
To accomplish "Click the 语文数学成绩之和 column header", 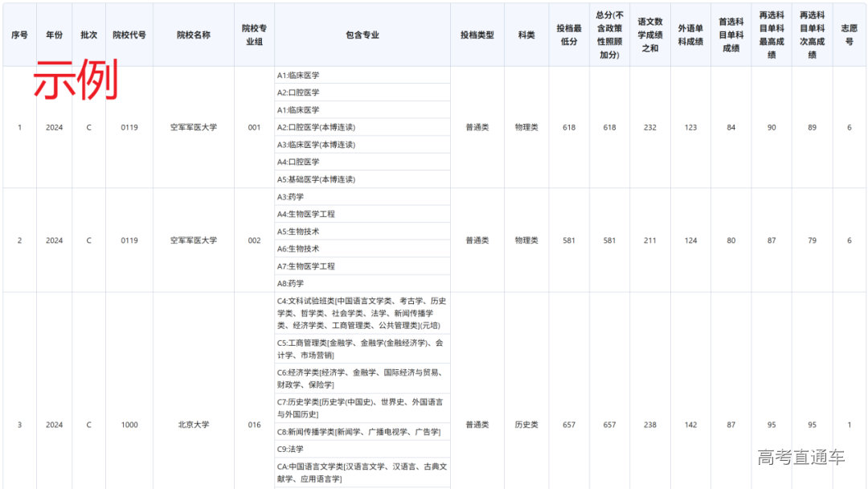I will click(x=649, y=35).
